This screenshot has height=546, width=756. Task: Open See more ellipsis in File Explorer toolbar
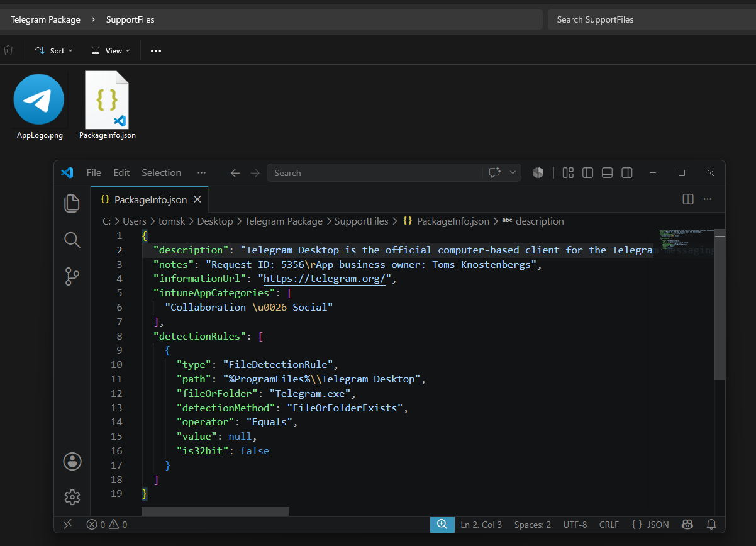pyautogui.click(x=156, y=50)
